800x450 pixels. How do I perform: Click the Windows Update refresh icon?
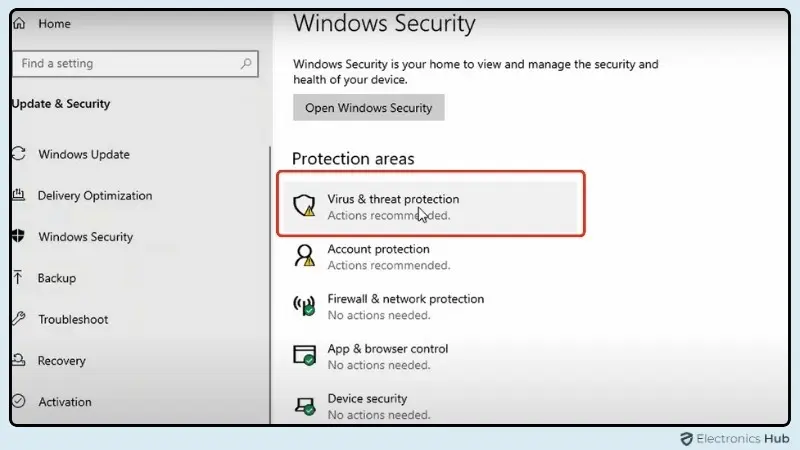tap(17, 154)
